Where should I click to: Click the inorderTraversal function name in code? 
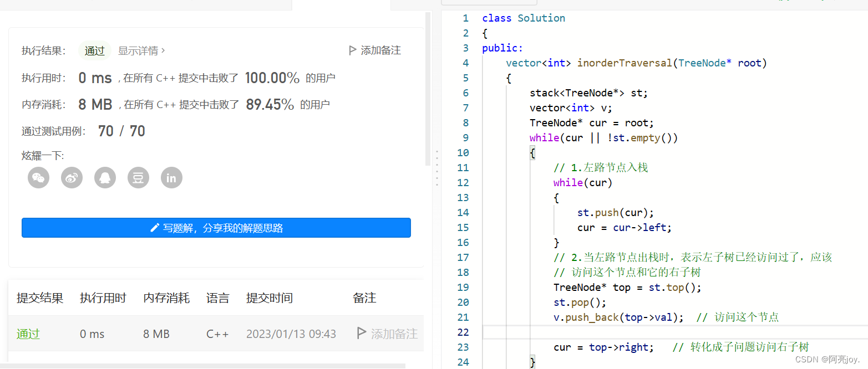pyautogui.click(x=625, y=63)
